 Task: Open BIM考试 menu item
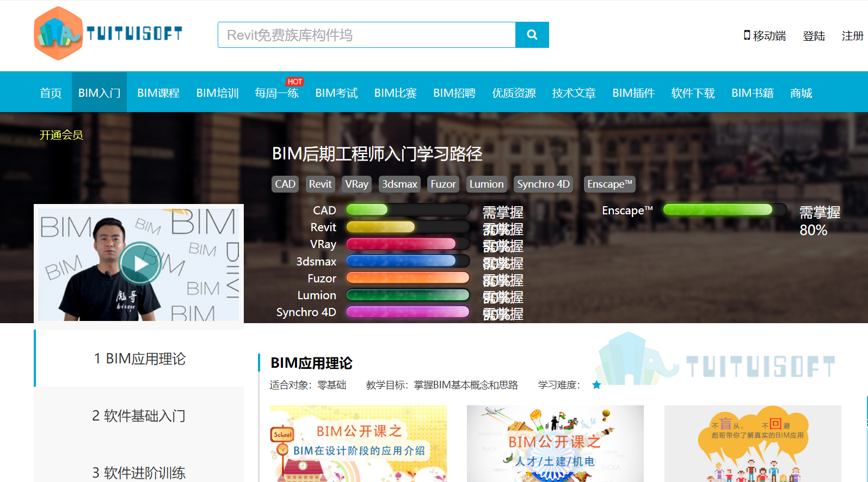tap(336, 93)
